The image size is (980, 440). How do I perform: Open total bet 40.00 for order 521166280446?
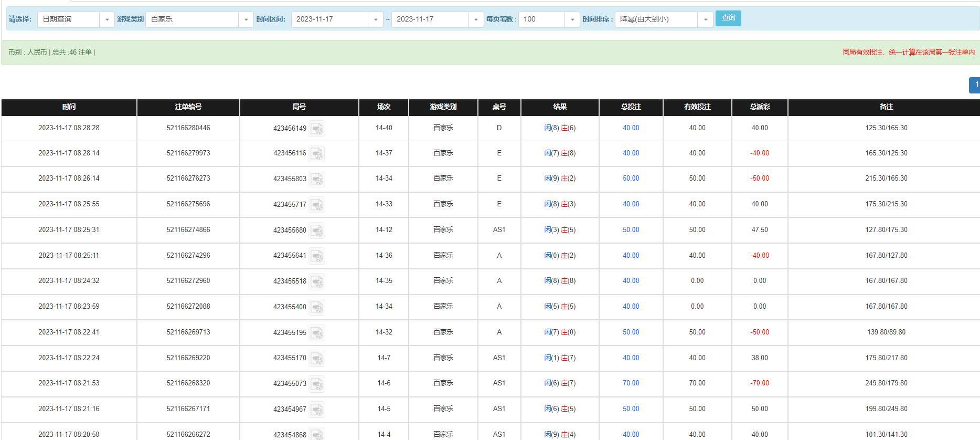click(x=631, y=128)
